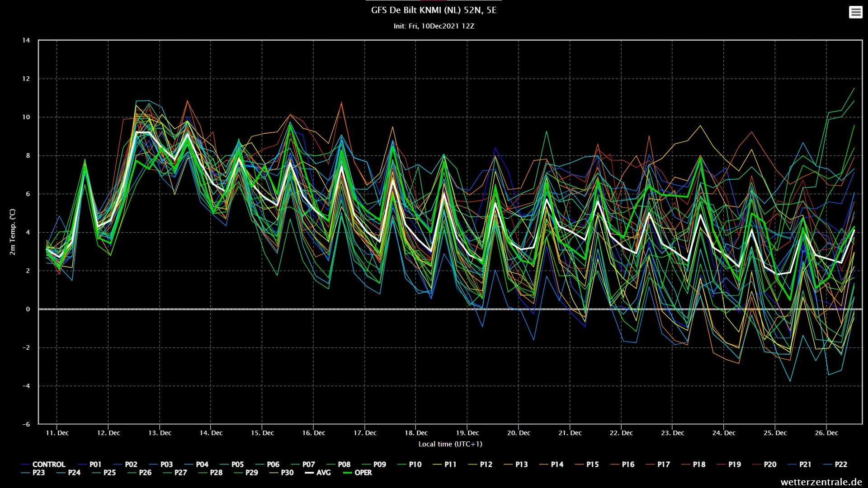Toggle CONTROL series in legend

(48, 465)
